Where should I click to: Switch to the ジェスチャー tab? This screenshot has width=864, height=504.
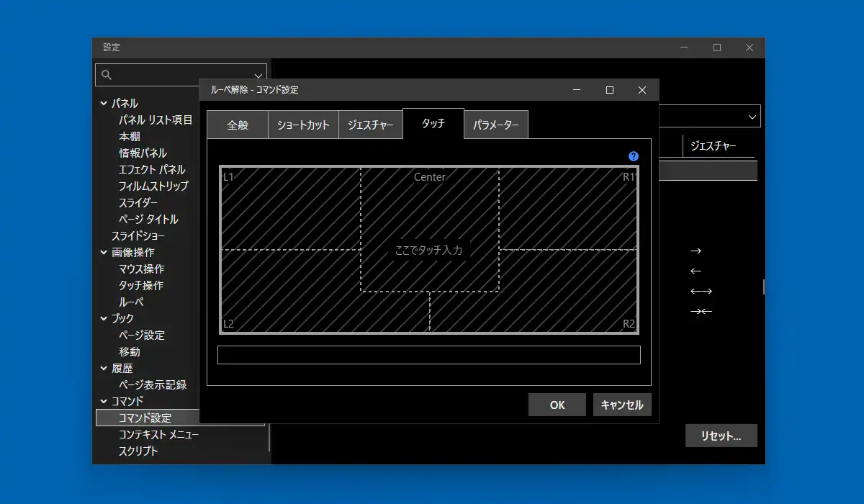coord(370,125)
